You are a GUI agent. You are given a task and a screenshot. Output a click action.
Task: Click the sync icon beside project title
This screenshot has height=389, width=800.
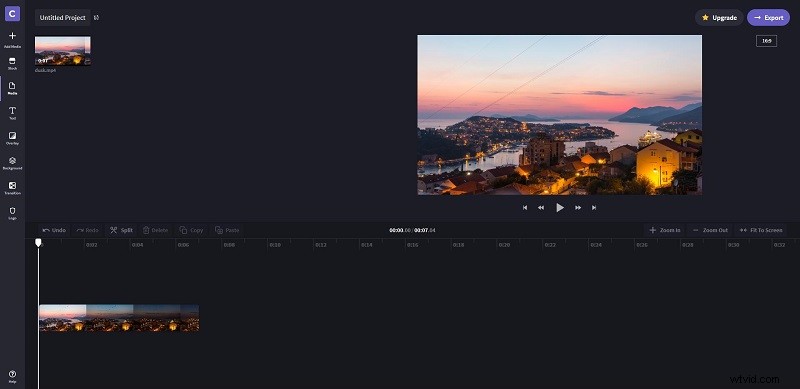[96, 18]
